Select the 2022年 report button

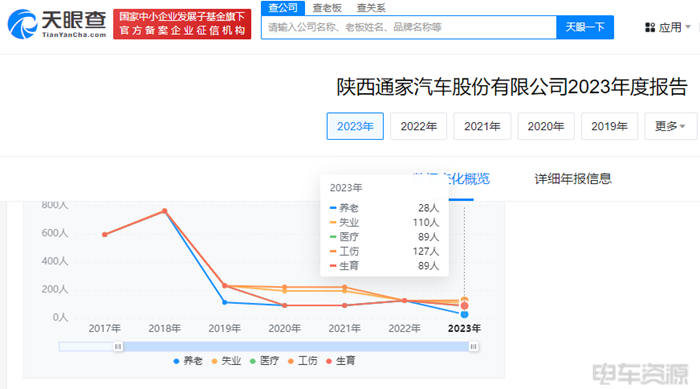click(x=418, y=126)
